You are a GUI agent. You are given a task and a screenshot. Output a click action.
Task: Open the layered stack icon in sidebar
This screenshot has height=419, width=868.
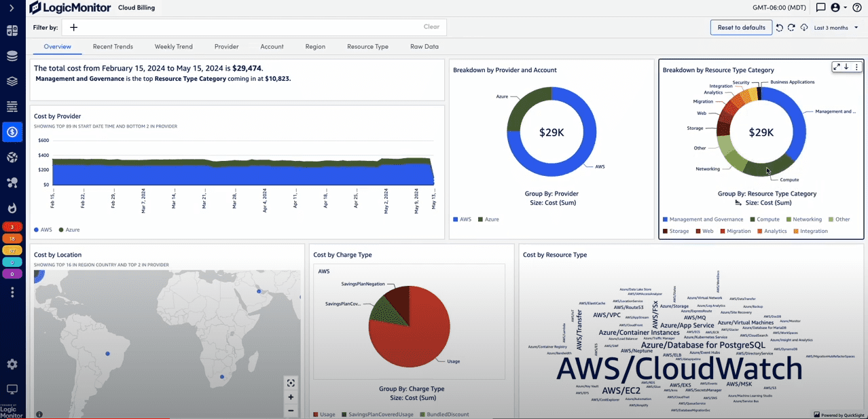pos(12,81)
